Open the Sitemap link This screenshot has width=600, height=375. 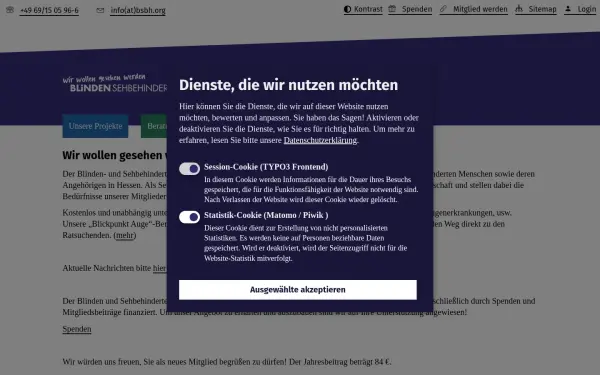[x=542, y=9]
